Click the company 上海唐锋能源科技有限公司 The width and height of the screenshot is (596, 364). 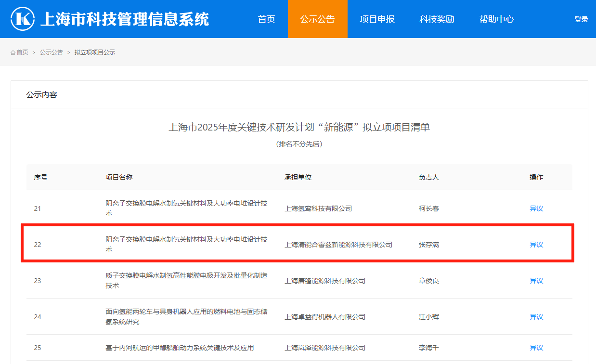[324, 281]
